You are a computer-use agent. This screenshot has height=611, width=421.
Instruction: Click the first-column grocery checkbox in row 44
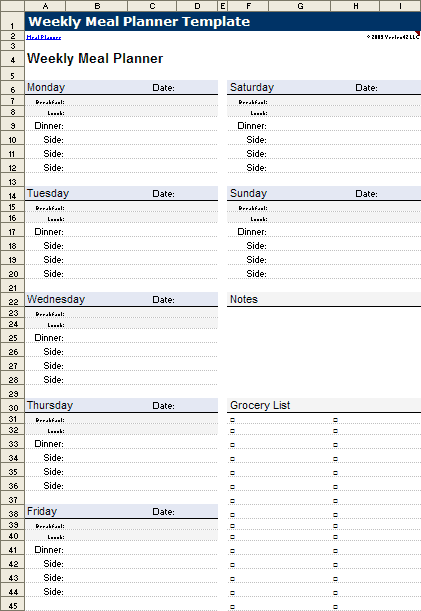(232, 593)
